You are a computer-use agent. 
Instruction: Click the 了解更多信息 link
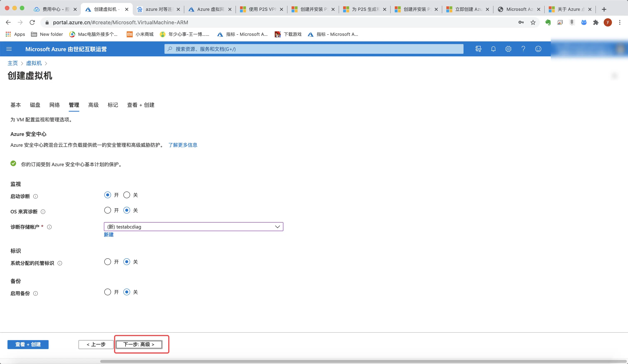tap(183, 145)
